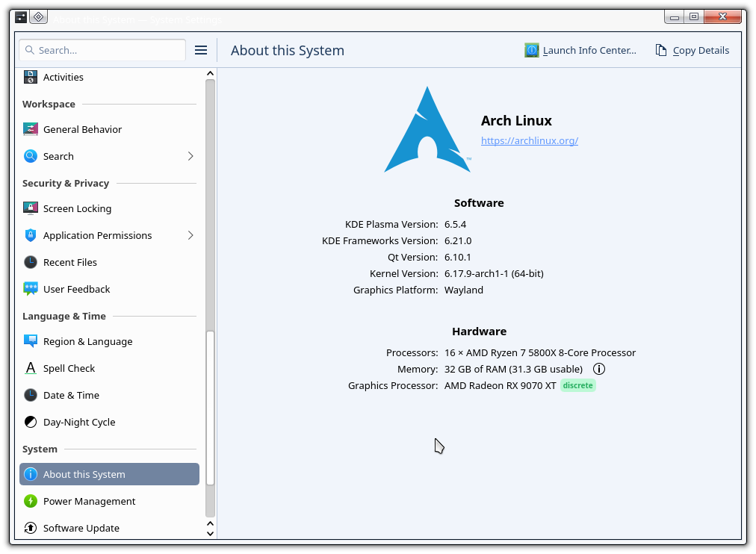
Task: Click the KDE Plasma Version value 6.5.4
Action: [x=455, y=225]
